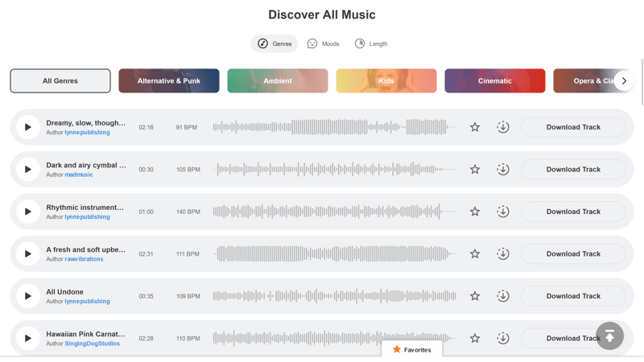Image resolution: width=644 pixels, height=362 pixels.
Task: Switch to the Length filter tab
Action: tap(371, 43)
